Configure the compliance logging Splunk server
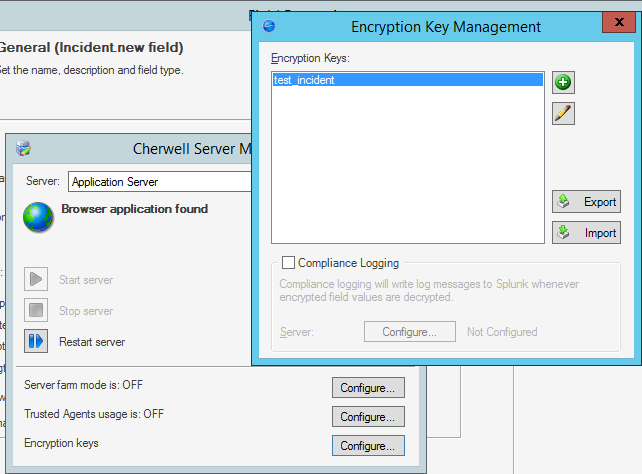 (x=410, y=332)
